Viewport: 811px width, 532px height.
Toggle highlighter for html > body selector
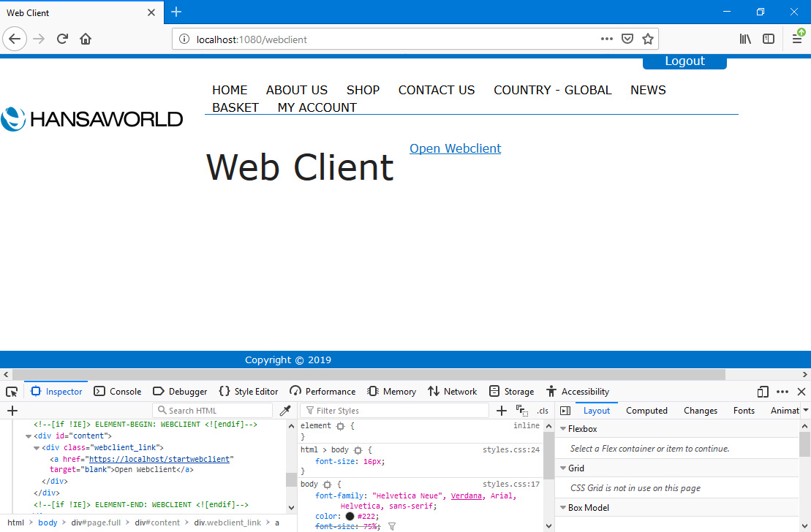click(x=358, y=450)
